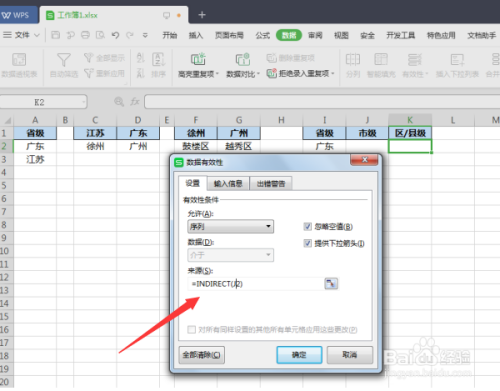The height and width of the screenshot is (391, 500).
Task: Open the Allow (允许) dropdown showing 序列
Action: point(230,227)
